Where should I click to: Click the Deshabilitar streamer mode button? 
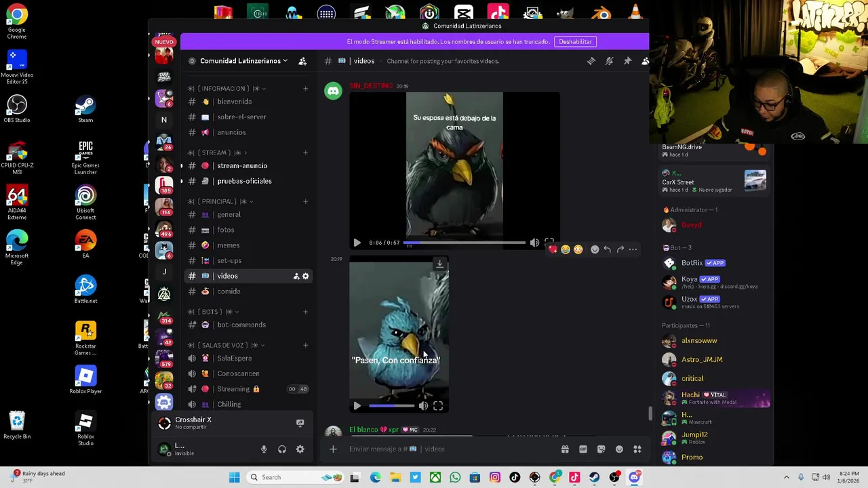[575, 41]
